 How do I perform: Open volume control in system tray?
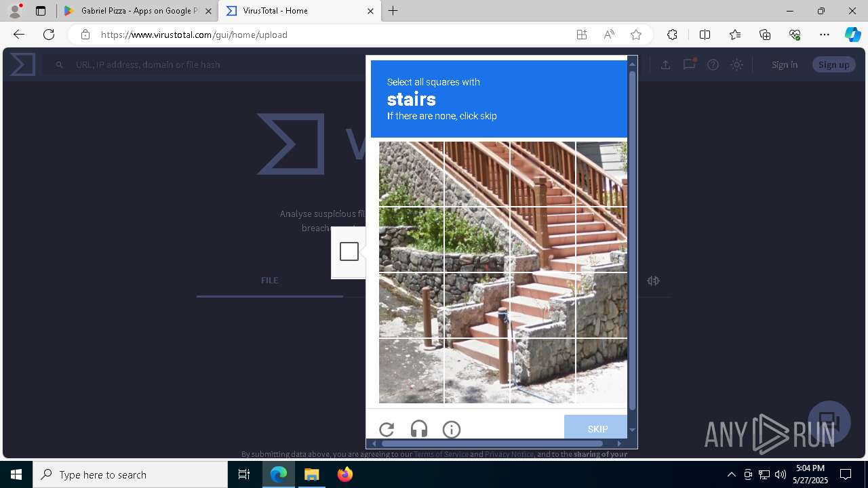click(781, 474)
